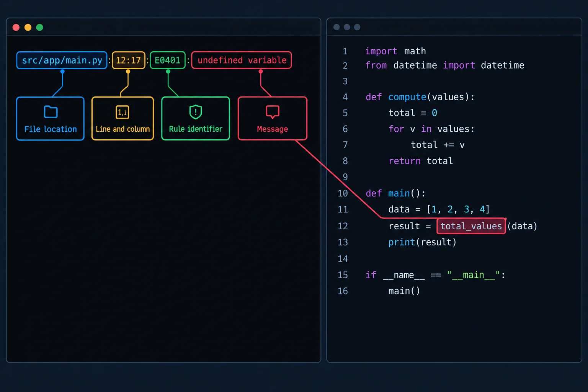Click the 'def compute(values):' line
The width and height of the screenshot is (588, 392).
(420, 97)
